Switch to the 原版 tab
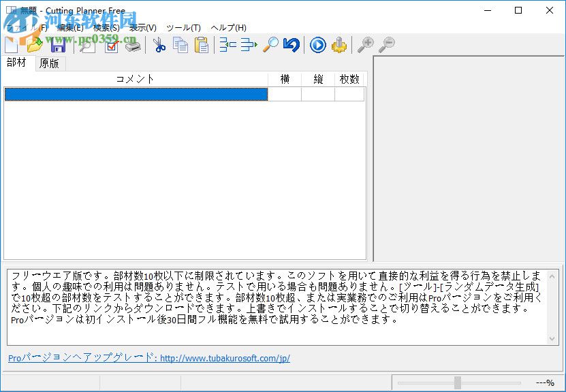The width and height of the screenshot is (566, 392). (48, 63)
